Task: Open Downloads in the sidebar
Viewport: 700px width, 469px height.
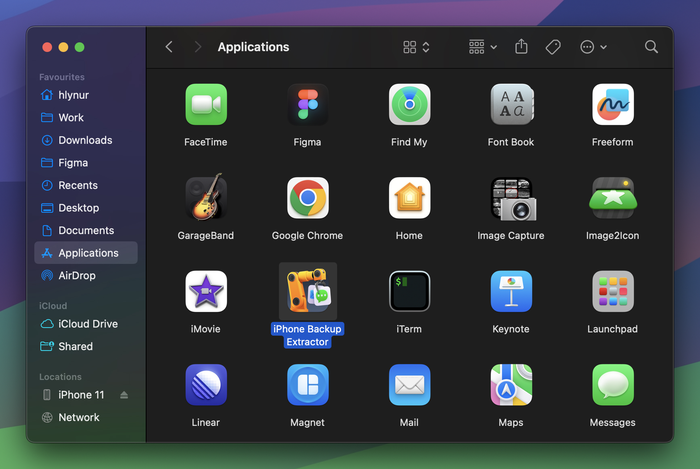Action: tap(86, 140)
